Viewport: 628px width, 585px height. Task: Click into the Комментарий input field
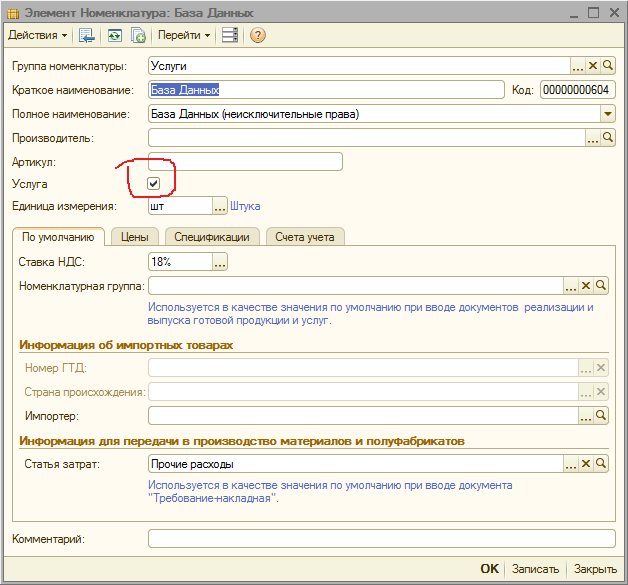382,539
